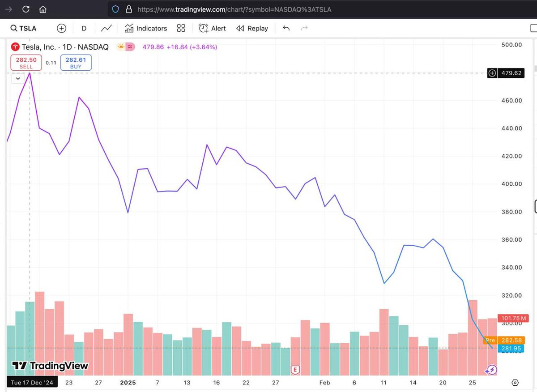
Task: Click the 282.61 BUY button
Action: pos(76,63)
